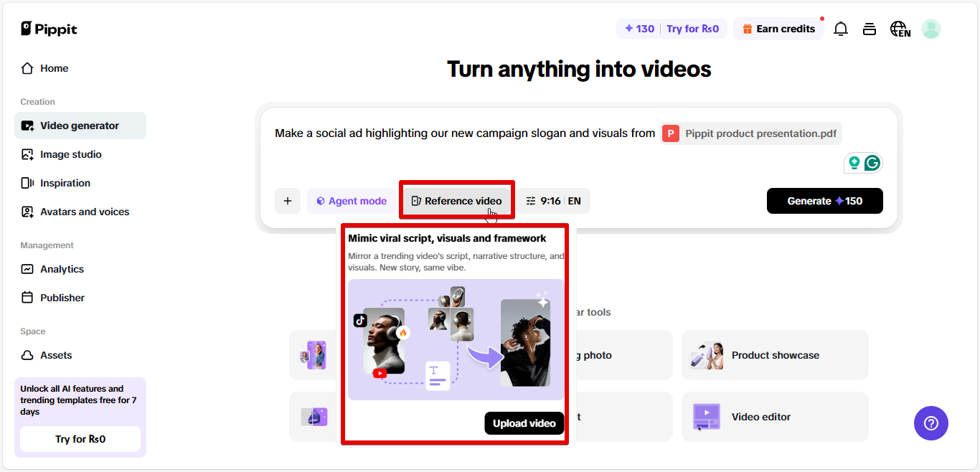The height and width of the screenshot is (472, 980).
Task: Open the help question mark button
Action: tap(930, 423)
